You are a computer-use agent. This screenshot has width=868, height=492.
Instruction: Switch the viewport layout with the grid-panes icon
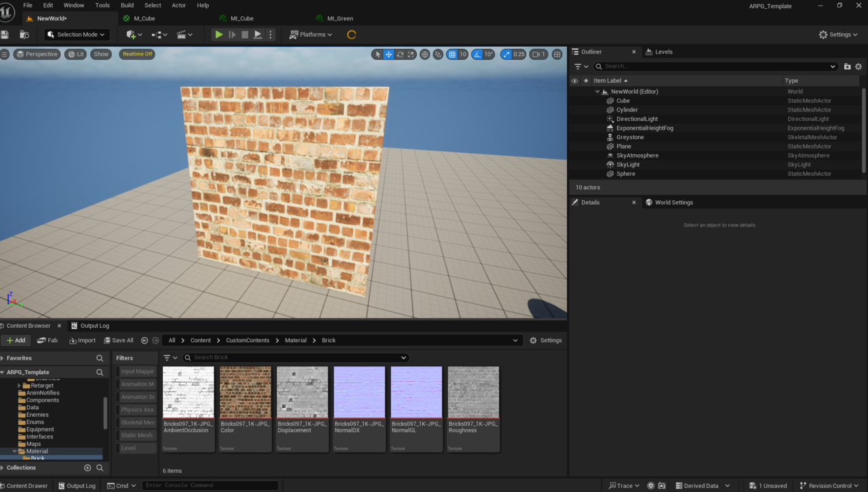click(557, 54)
